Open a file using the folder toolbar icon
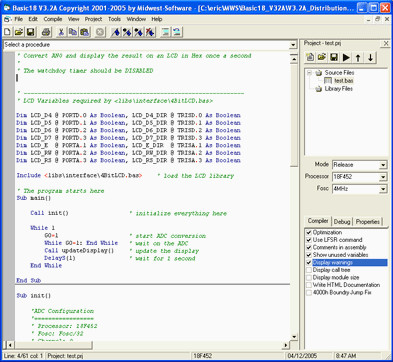This screenshot has width=393, height=362. (x=19, y=32)
